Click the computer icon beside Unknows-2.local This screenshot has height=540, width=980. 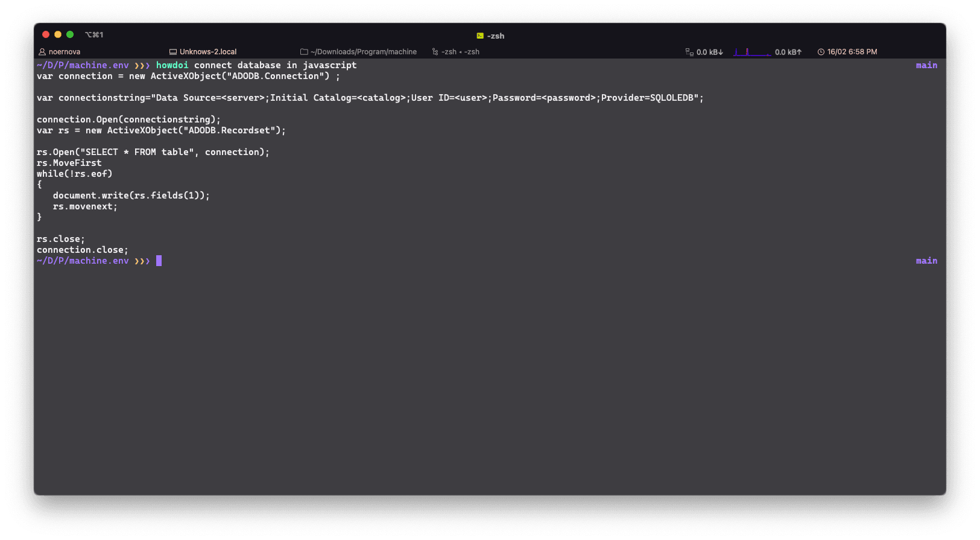point(173,52)
